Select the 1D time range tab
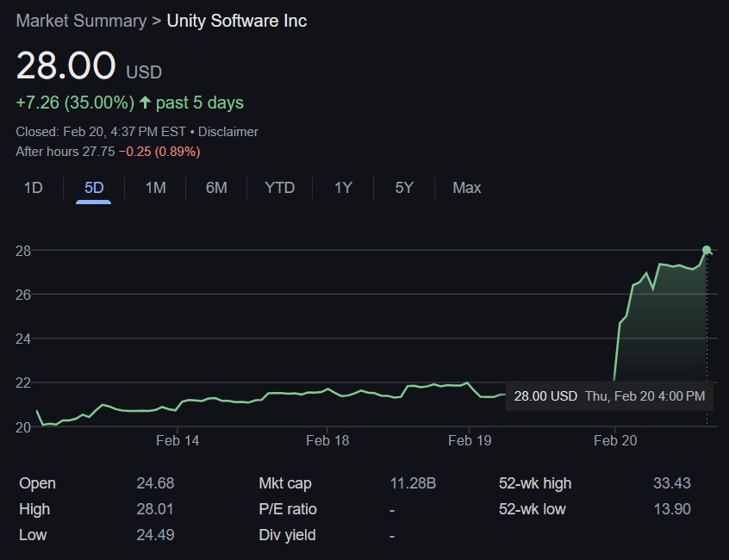Viewport: 729px width, 560px height. [x=33, y=188]
